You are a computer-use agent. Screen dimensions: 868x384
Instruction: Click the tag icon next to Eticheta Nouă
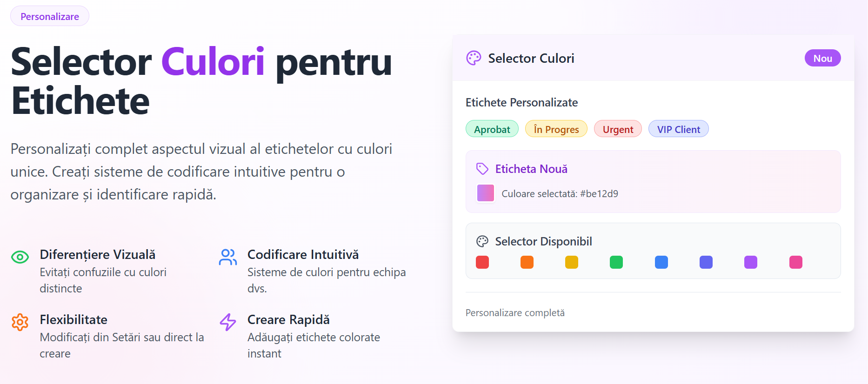pos(482,169)
